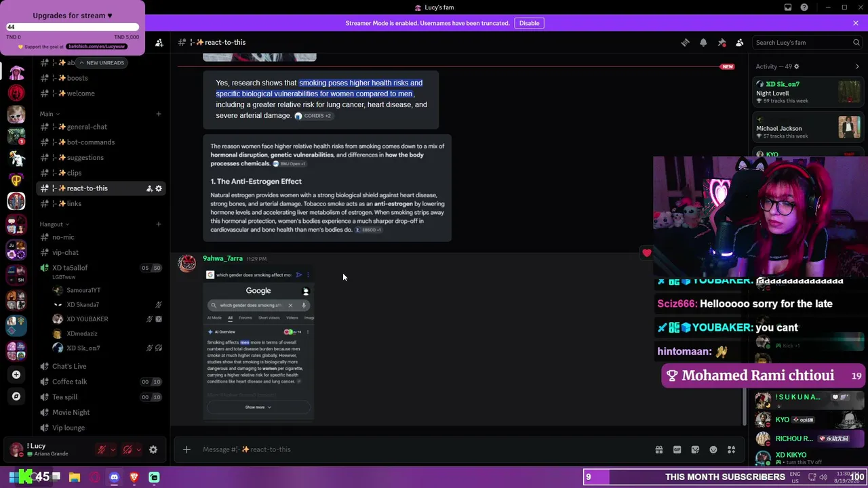
Task: Join Vip lounge voice channel
Action: click(x=100, y=428)
